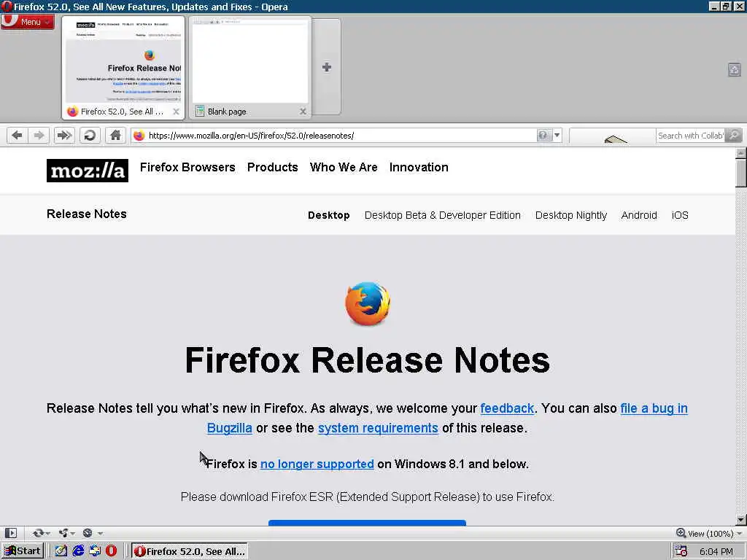747x560 pixels.
Task: Click the Firefox logo image
Action: pos(368,304)
